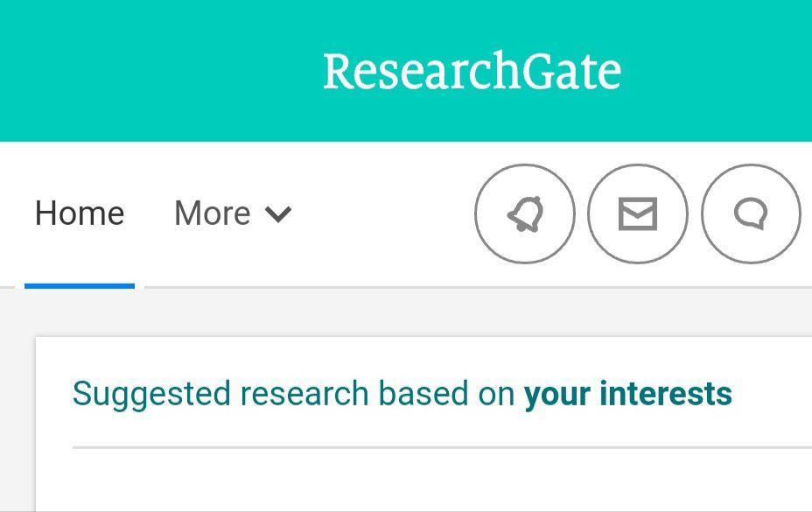Image resolution: width=812 pixels, height=512 pixels.
Task: Check messages via the envelope icon
Action: point(638,213)
